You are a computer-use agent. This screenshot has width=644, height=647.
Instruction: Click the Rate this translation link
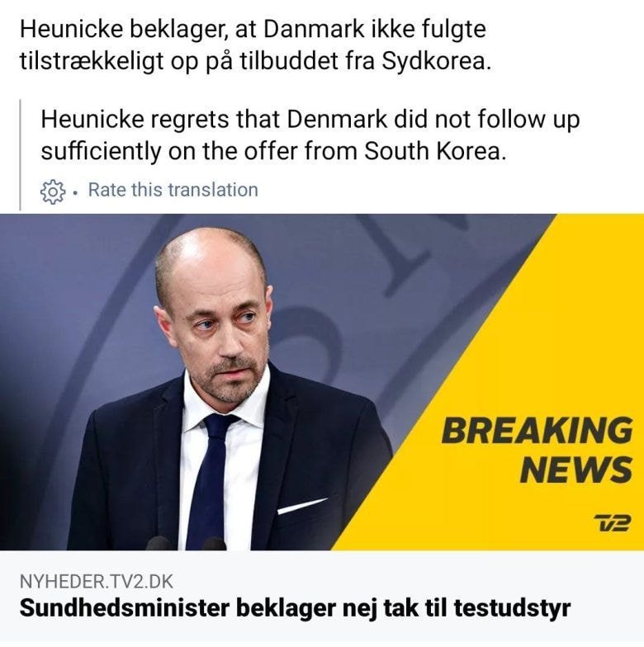point(173,190)
